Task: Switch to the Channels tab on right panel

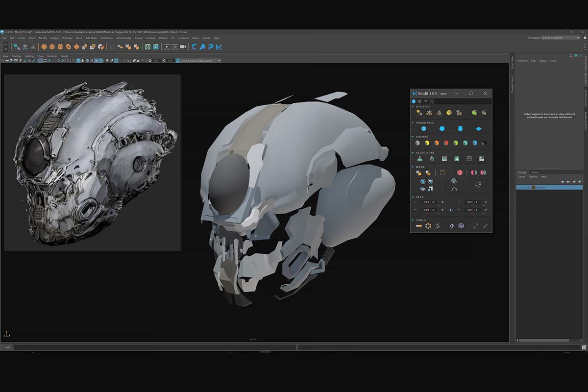Action: click(x=521, y=60)
